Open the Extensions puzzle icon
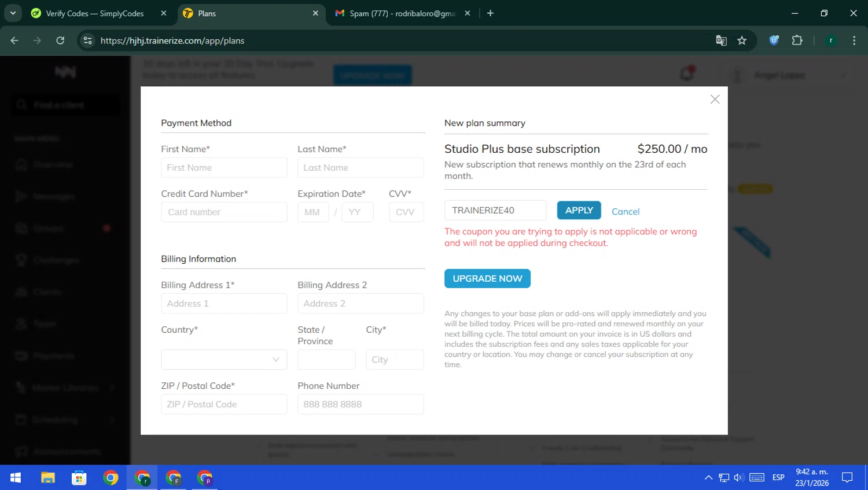The height and width of the screenshot is (490, 868). tap(797, 40)
